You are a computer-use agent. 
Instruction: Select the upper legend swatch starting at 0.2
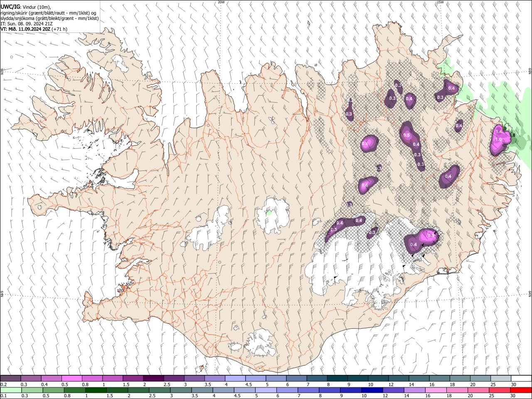(10, 379)
